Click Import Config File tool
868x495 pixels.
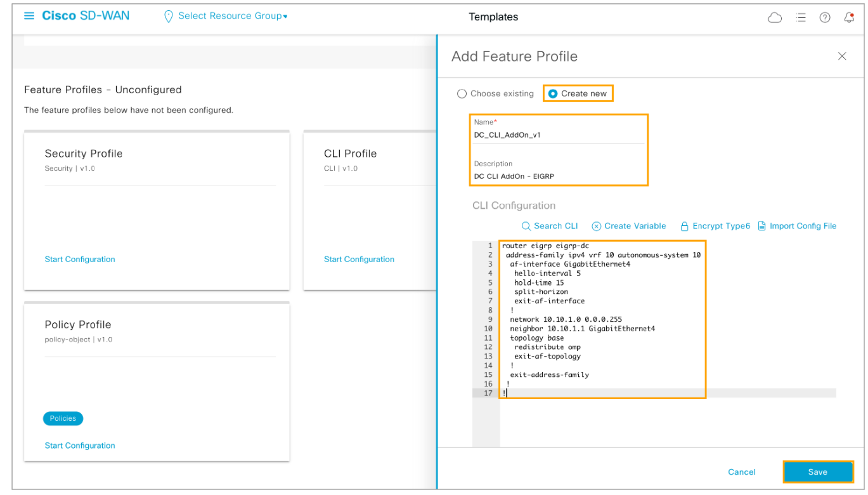coord(797,226)
